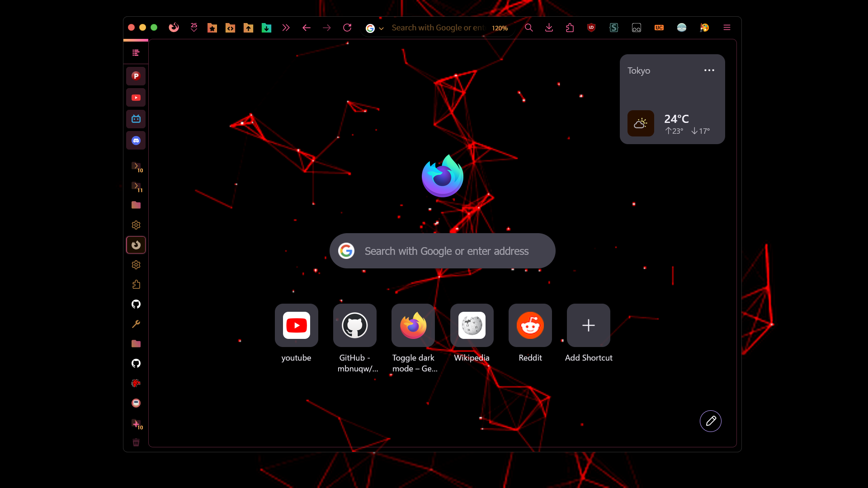
Task: Open the lower folder tab in sidebar
Action: 136,344
